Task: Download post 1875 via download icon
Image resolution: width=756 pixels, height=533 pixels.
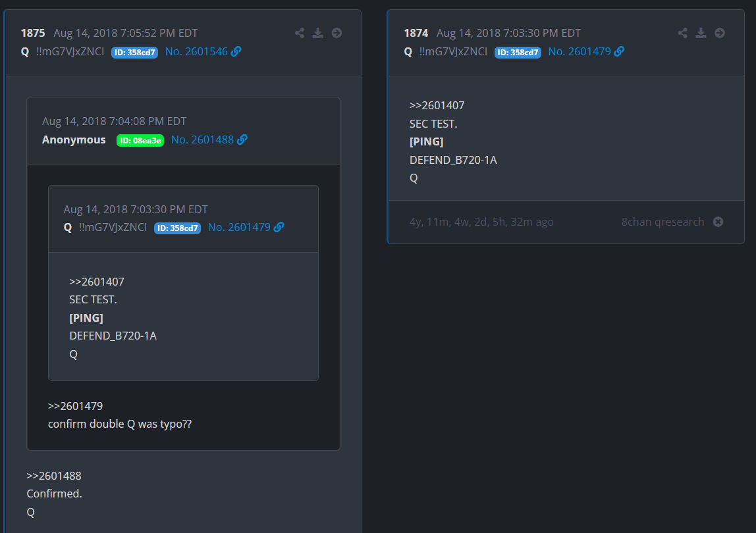Action: pyautogui.click(x=317, y=33)
